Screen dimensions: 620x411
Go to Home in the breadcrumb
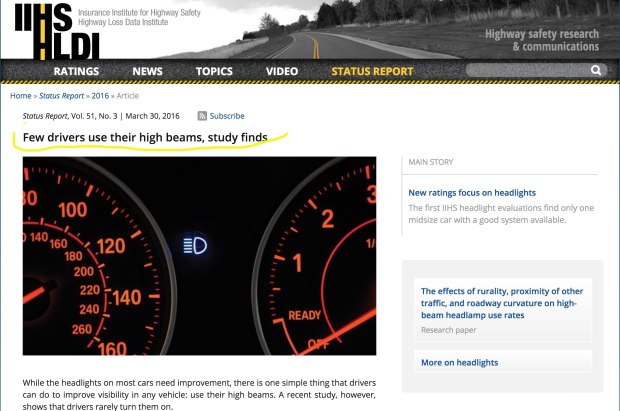point(20,95)
